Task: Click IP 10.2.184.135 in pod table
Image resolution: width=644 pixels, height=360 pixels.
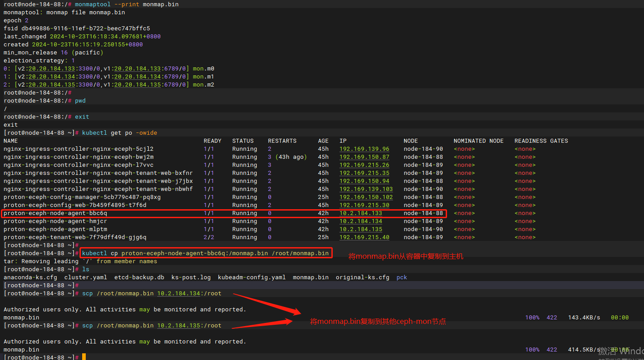Action: [361, 229]
